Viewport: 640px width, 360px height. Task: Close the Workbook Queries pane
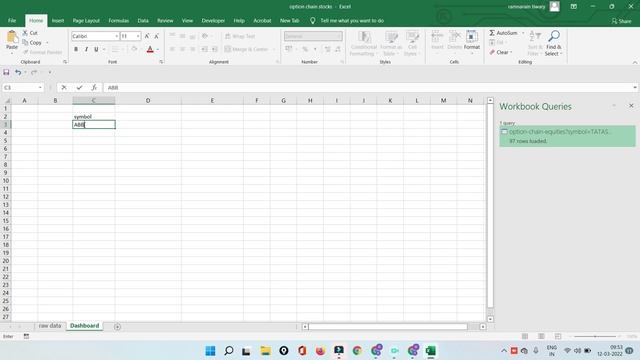pyautogui.click(x=631, y=106)
